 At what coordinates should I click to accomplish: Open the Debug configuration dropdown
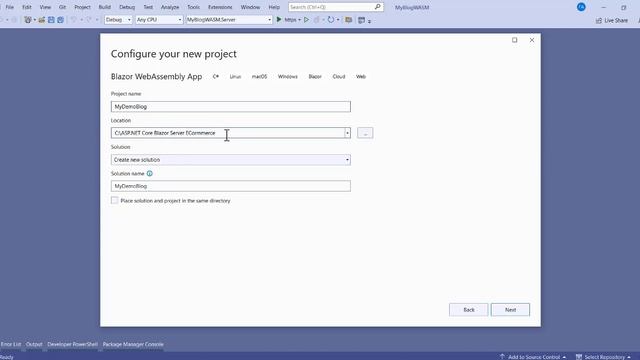pos(118,20)
